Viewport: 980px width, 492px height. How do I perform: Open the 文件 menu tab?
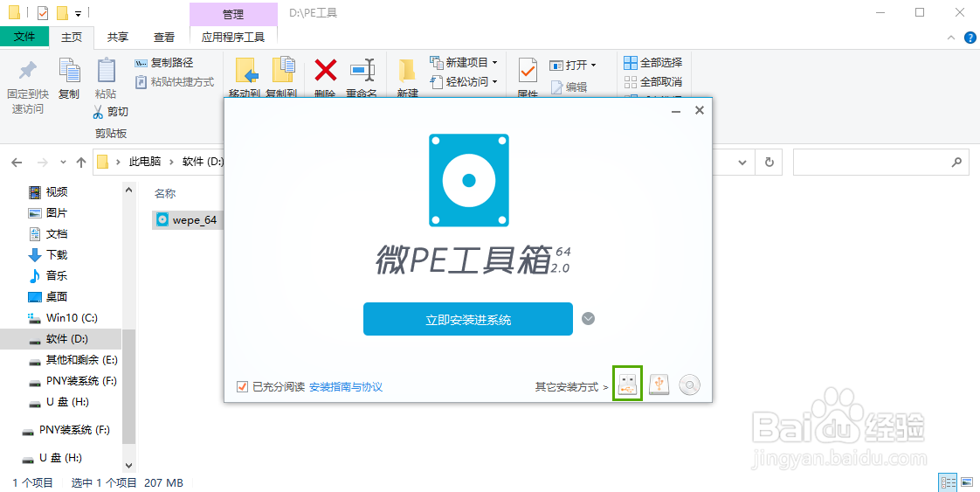pyautogui.click(x=24, y=37)
